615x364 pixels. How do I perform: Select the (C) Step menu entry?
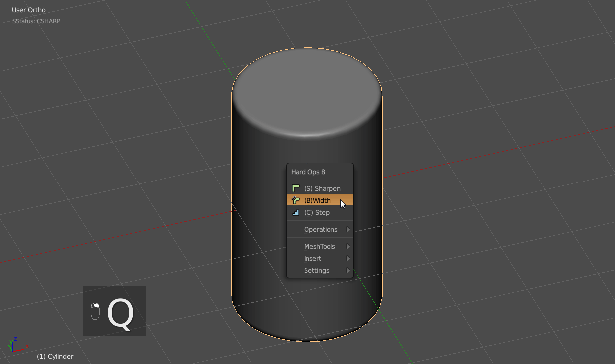(x=316, y=212)
